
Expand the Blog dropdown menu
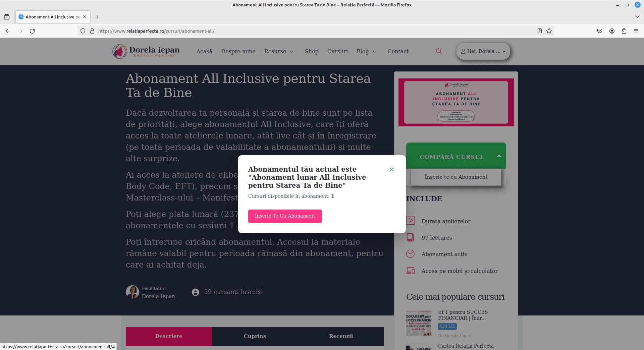coord(366,51)
